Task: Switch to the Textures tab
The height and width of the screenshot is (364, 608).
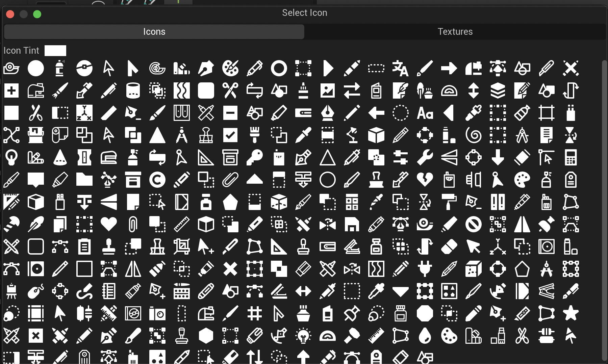Action: [455, 31]
